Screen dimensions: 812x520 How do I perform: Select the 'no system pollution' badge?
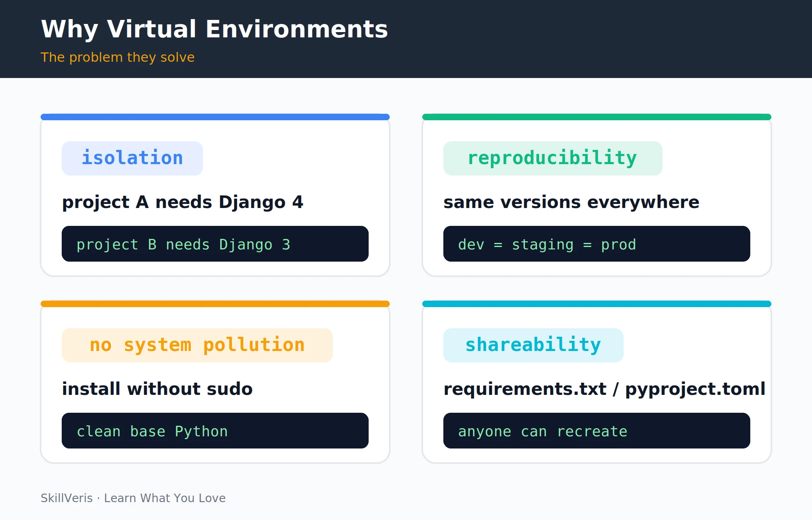197,345
